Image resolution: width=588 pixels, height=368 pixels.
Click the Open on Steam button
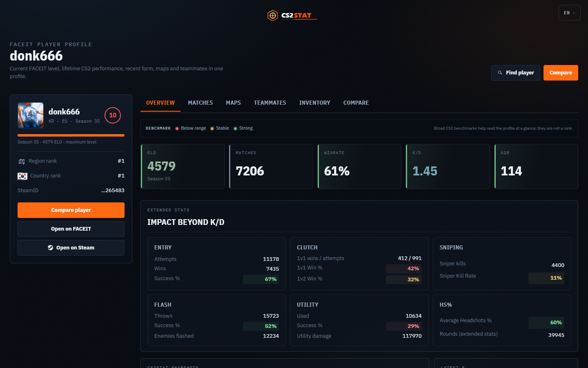click(x=71, y=248)
